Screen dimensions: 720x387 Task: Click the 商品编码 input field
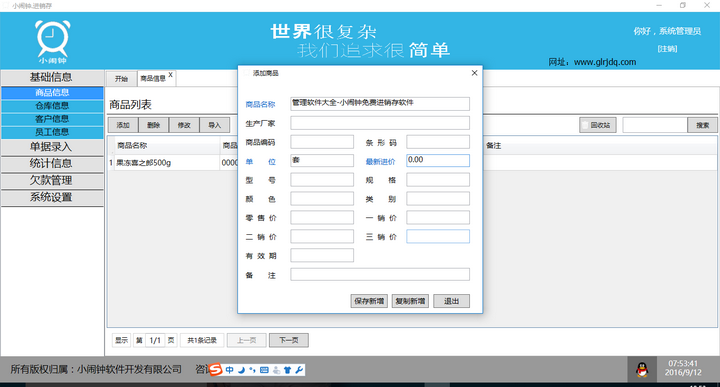coord(322,142)
